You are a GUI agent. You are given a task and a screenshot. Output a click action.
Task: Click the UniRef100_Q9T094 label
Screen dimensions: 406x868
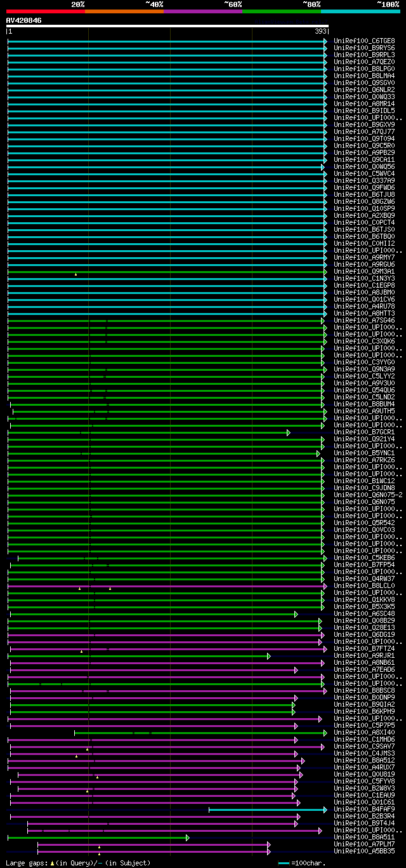[x=364, y=138]
